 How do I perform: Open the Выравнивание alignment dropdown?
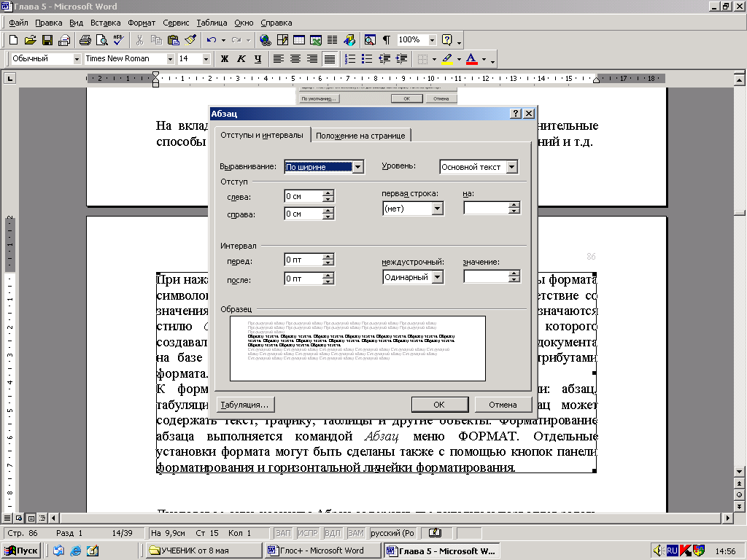pos(358,167)
